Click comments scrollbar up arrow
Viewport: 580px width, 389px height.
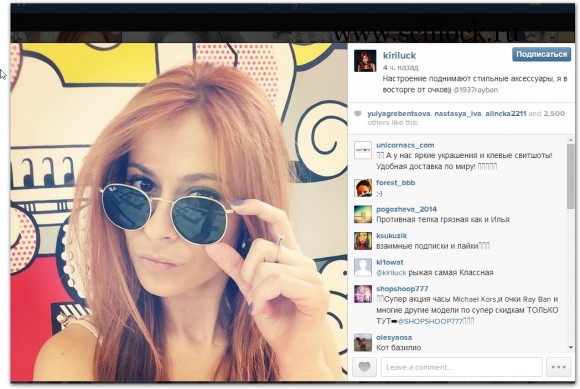(x=570, y=140)
